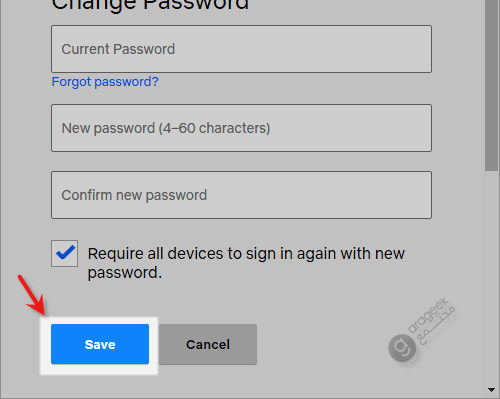Click the 'Current Password' placeholder text
This screenshot has height=399, width=500.
pos(118,49)
